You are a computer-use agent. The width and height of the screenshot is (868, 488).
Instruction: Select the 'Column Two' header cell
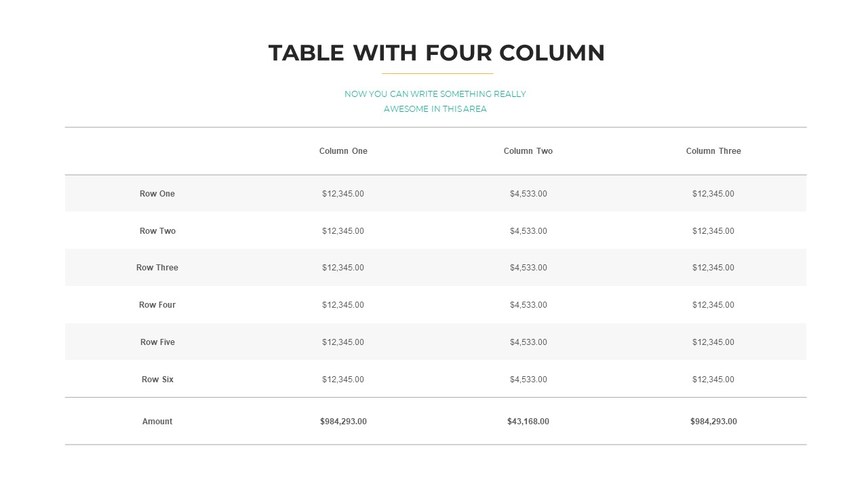coord(528,151)
